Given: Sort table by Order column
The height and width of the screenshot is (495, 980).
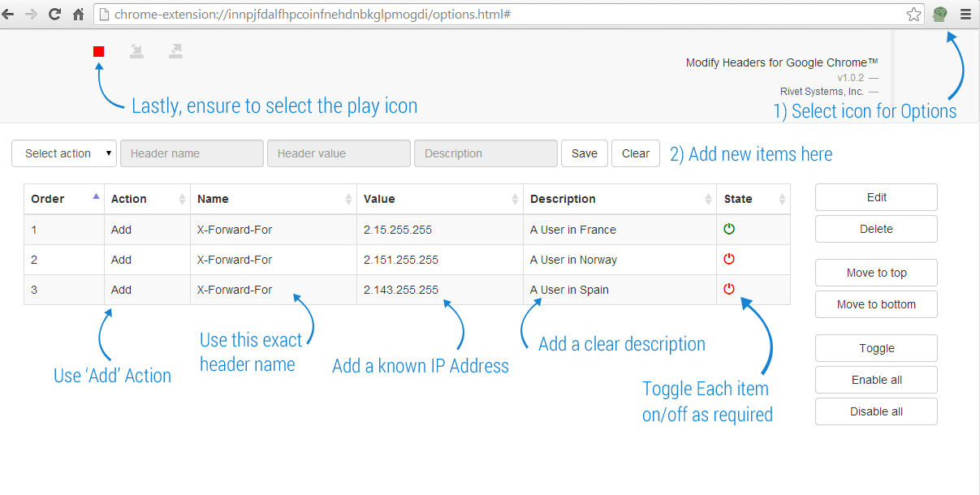Looking at the screenshot, I should [64, 199].
